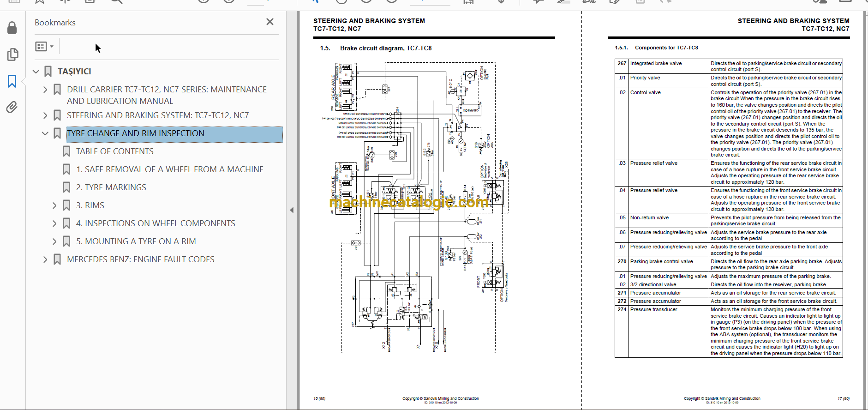
Task: Expand STEERING AND BRAKING SYSTEM bookmark
Action: pos(45,115)
